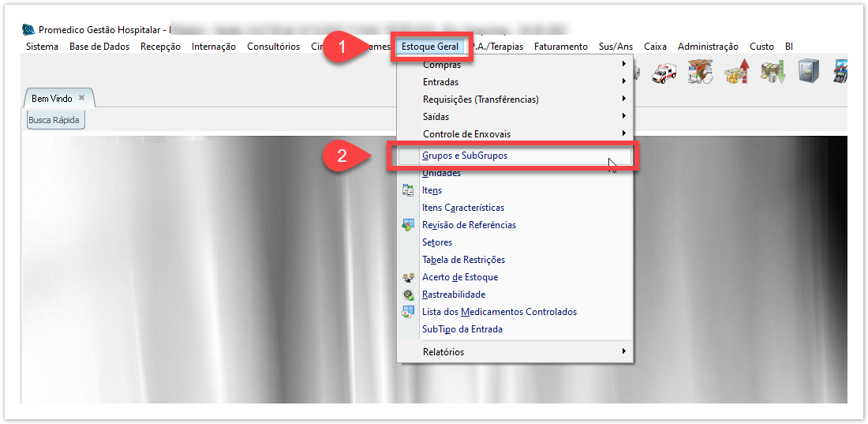Screen dimensions: 868x424
Task: Click the Acerto de Estoque boxes icon
Action: [408, 277]
